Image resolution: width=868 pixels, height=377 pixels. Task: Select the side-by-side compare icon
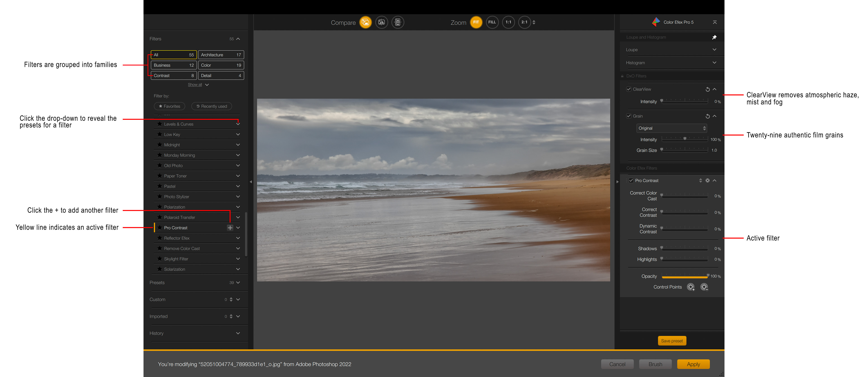coord(398,22)
